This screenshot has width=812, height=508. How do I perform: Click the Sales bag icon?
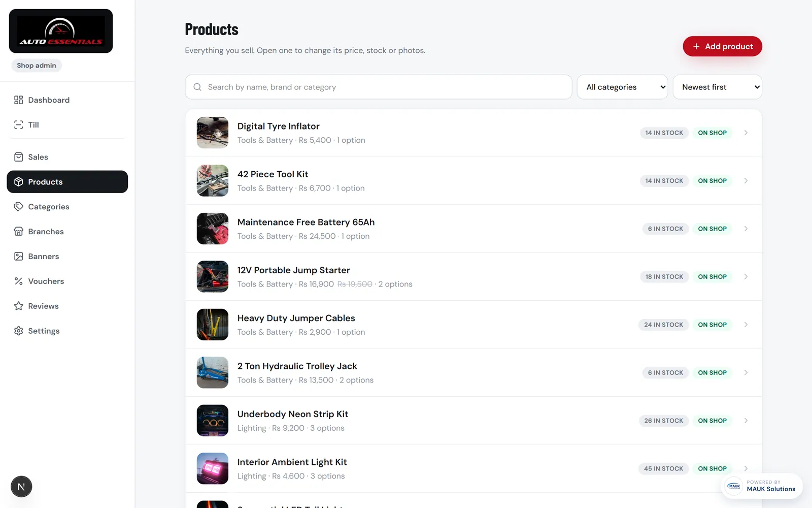[19, 157]
